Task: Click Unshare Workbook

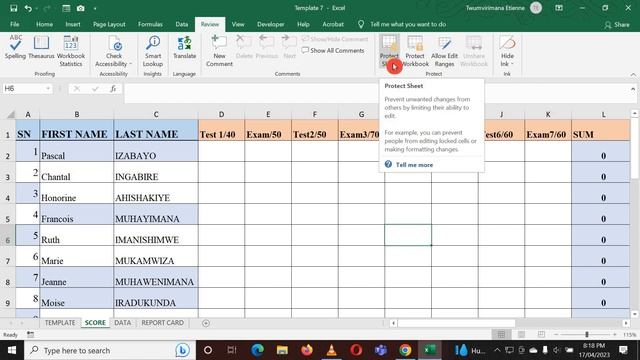Action: (474, 51)
